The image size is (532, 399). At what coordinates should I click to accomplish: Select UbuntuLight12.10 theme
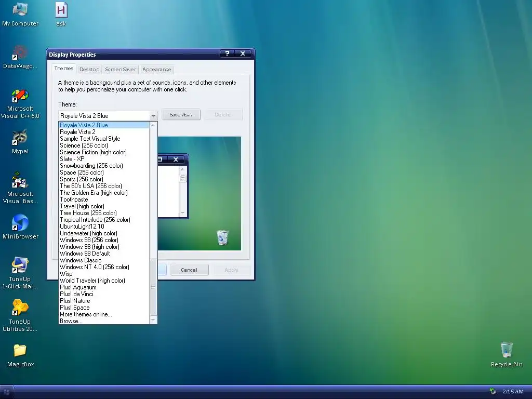coord(104,227)
